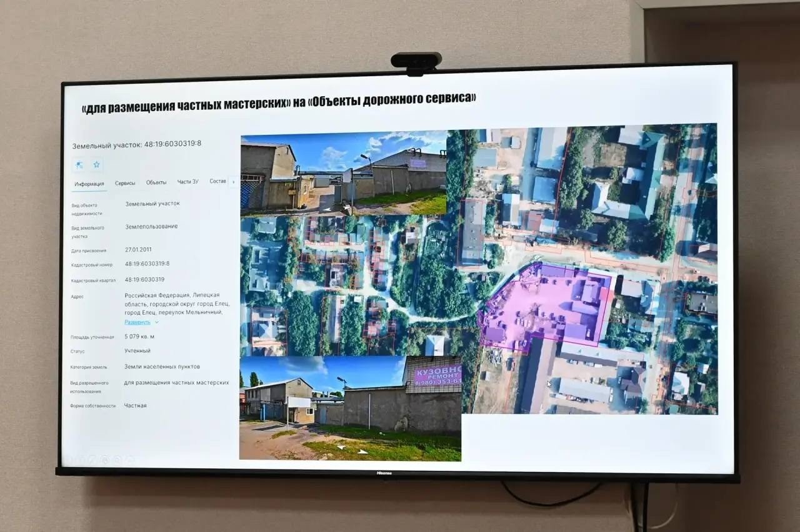Expand address using chevron beside Развернуть
800x532 pixels.
pyautogui.click(x=156, y=322)
